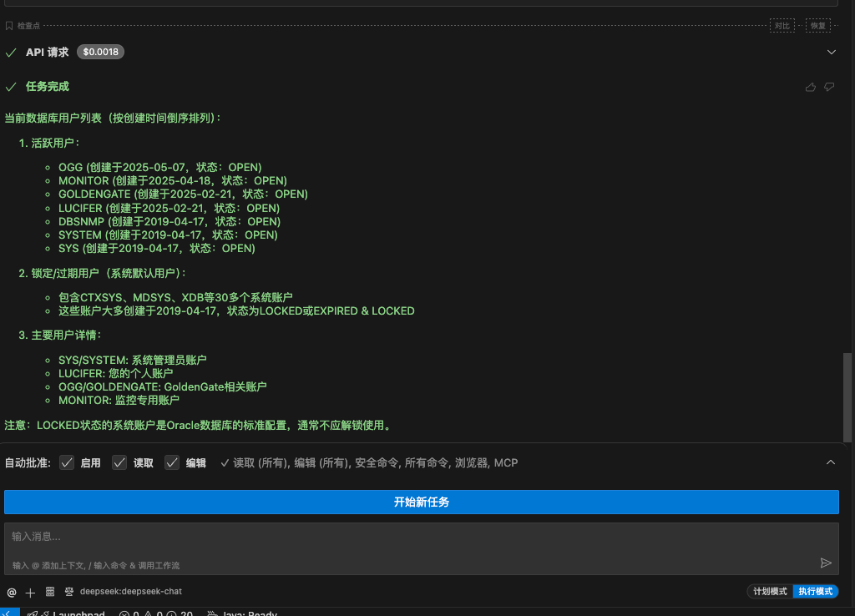Switch to 计划模式 mode
855x616 pixels.
point(770,591)
